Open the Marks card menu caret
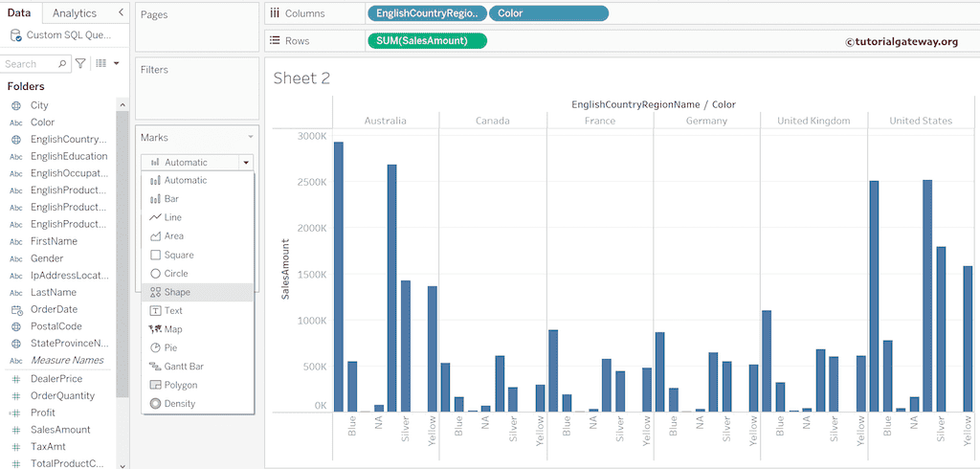 [251, 138]
